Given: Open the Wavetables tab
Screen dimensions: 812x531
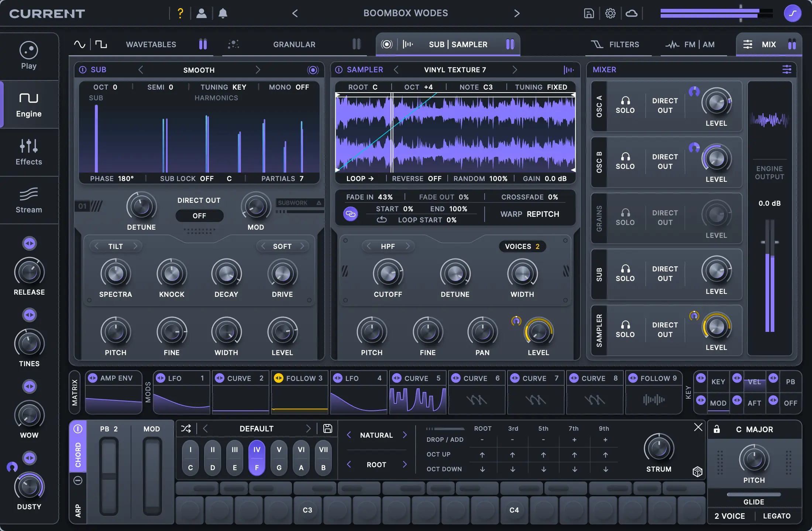Looking at the screenshot, I should [151, 44].
